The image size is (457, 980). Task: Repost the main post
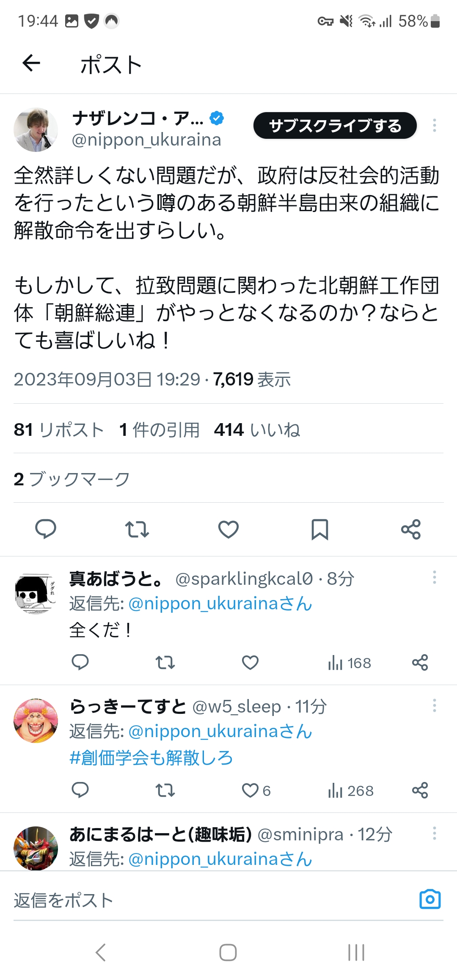click(x=137, y=529)
